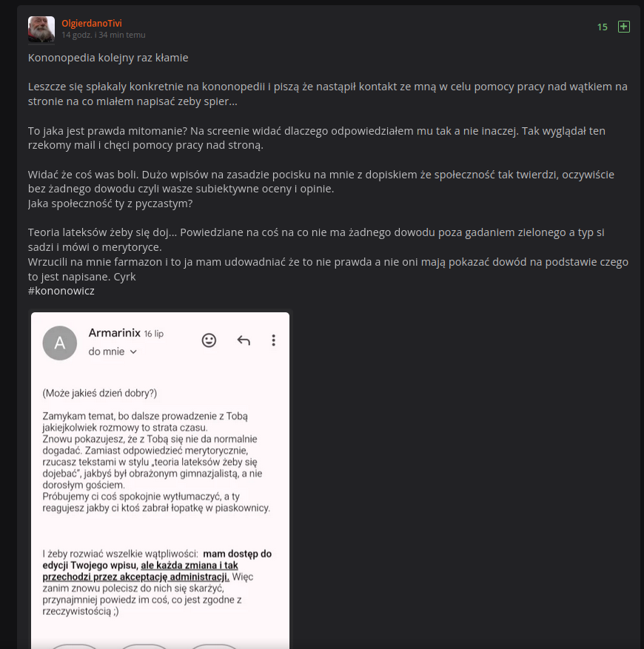The image size is (644, 649).
Task: Upvote the post with the green plus
Action: [624, 27]
